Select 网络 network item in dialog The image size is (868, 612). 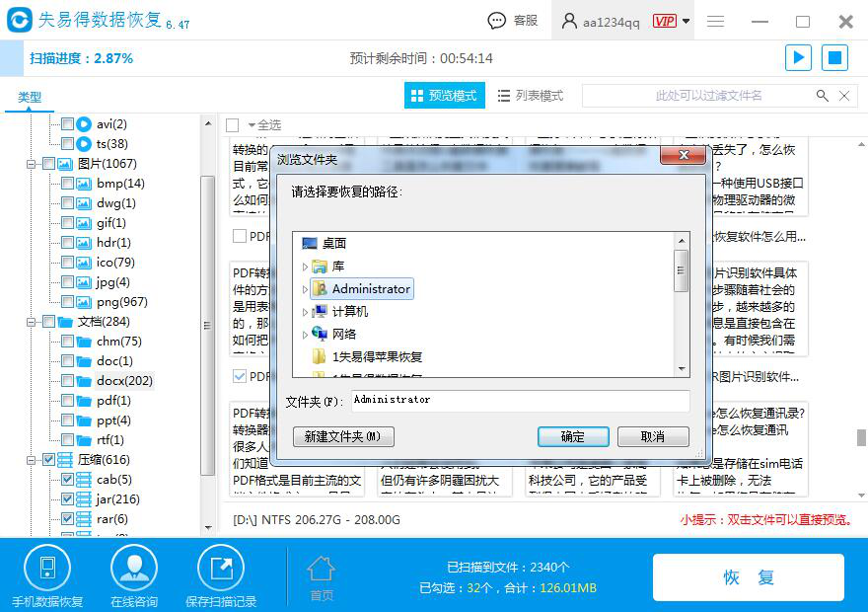[x=344, y=334]
